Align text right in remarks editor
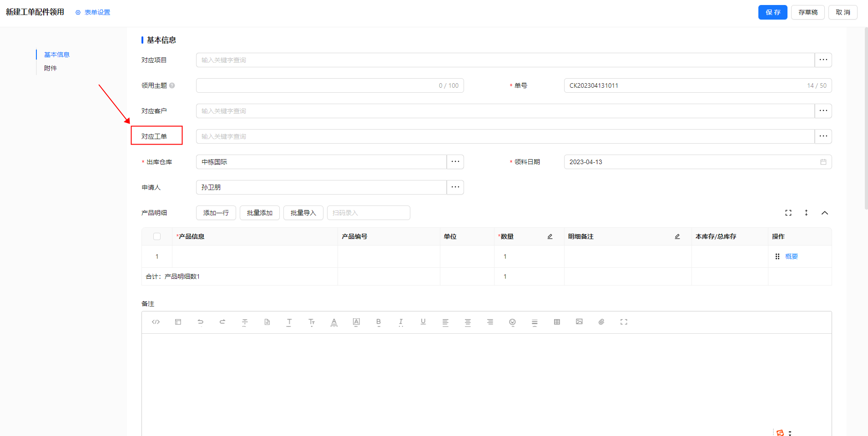Viewport: 868px width, 436px height. [x=490, y=322]
